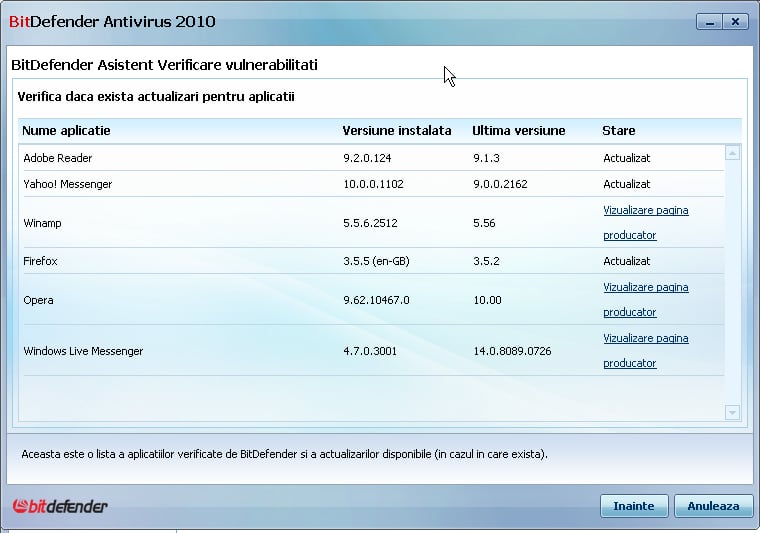The image size is (760, 533).
Task: Select the Firefox application name
Action: click(x=40, y=261)
